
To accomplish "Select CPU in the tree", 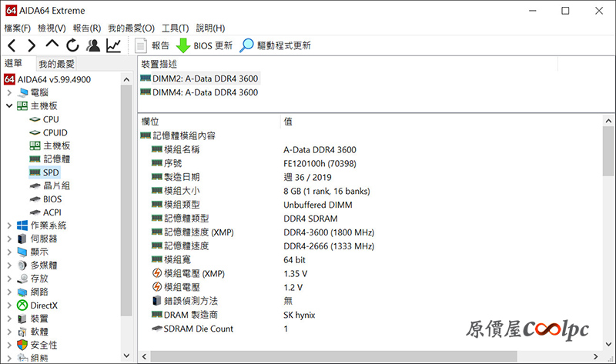I will 51,119.
